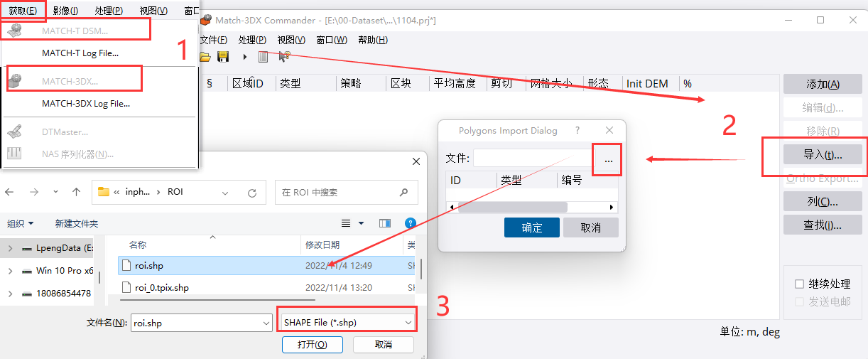Click the 添加(A) button
Viewport: 868px width, 359px height.
click(823, 84)
